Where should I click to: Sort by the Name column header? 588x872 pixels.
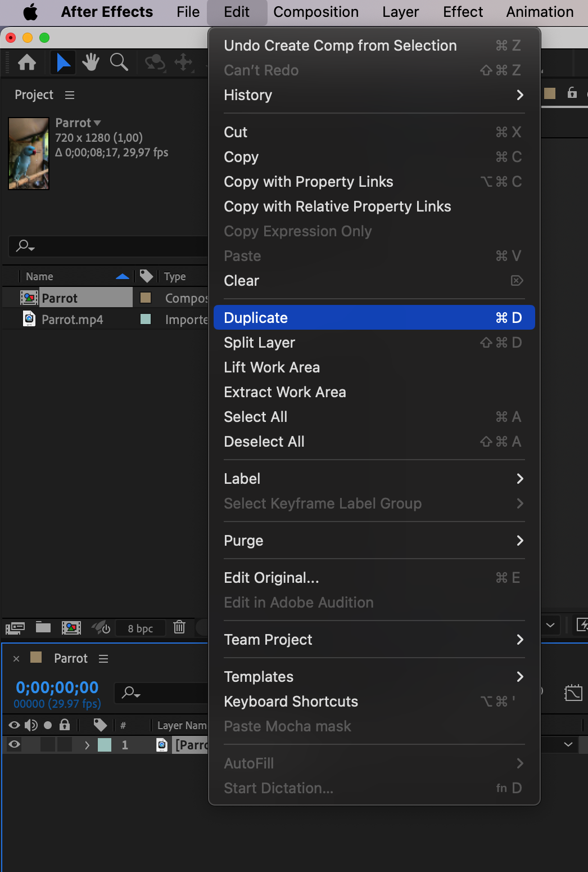[39, 276]
